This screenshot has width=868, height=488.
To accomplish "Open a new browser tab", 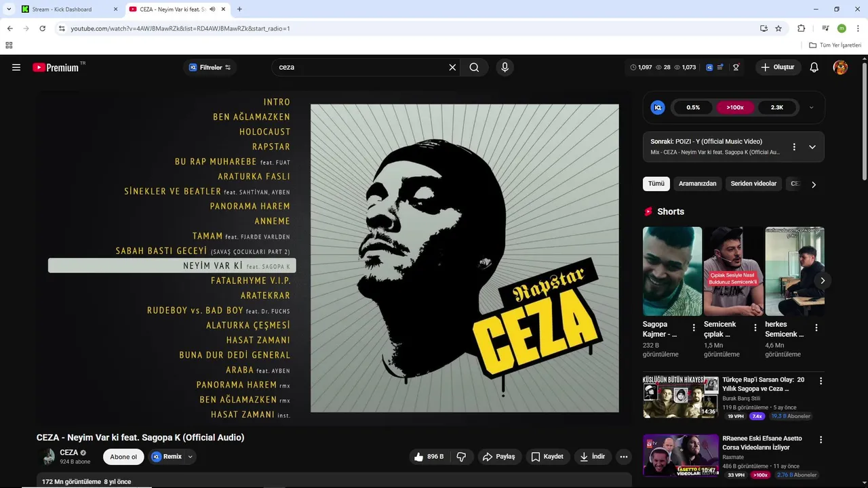I will 239,9.
